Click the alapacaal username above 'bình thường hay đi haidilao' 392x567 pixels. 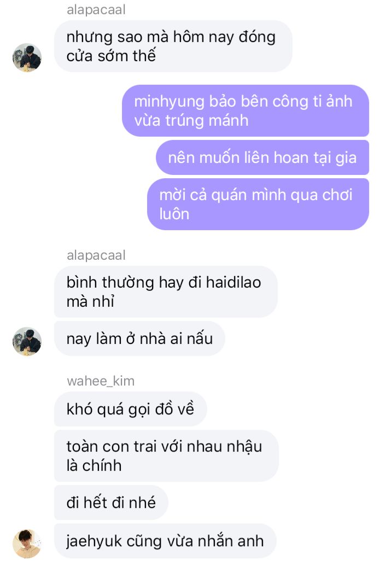(x=96, y=255)
